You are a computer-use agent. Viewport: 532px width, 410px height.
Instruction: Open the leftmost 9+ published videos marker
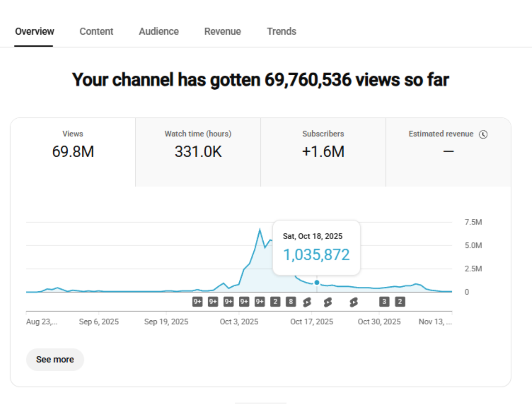(197, 302)
